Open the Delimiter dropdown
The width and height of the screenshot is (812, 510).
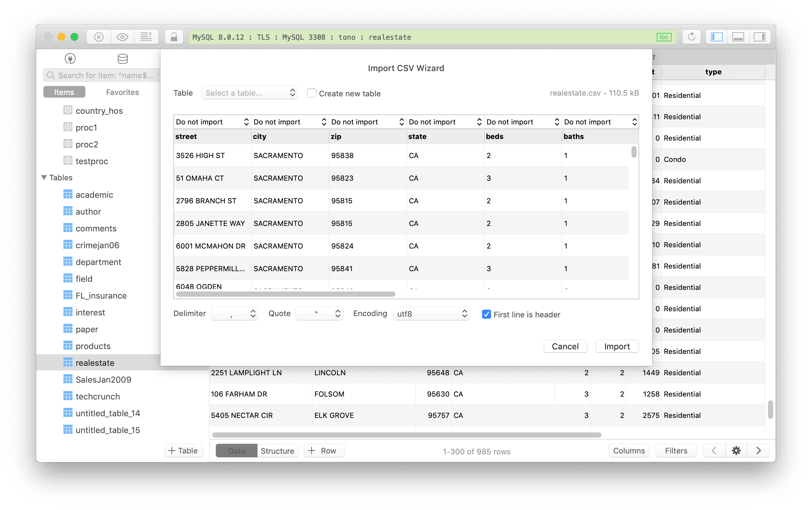[234, 313]
